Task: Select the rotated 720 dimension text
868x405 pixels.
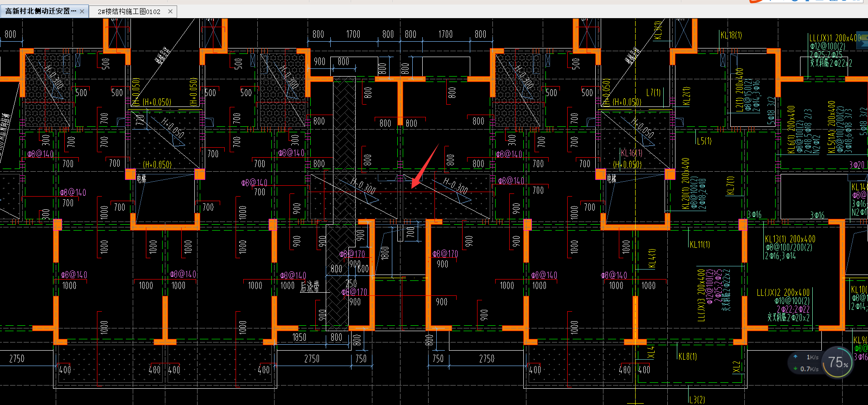Action: pos(140,120)
